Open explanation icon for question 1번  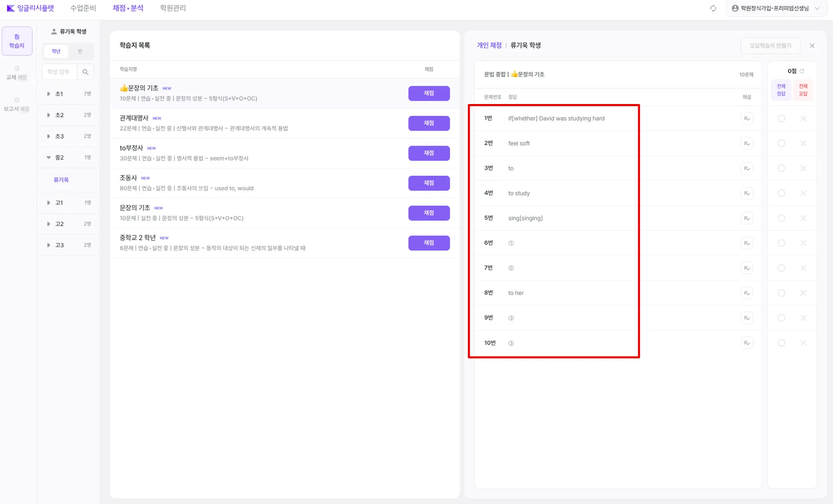746,119
